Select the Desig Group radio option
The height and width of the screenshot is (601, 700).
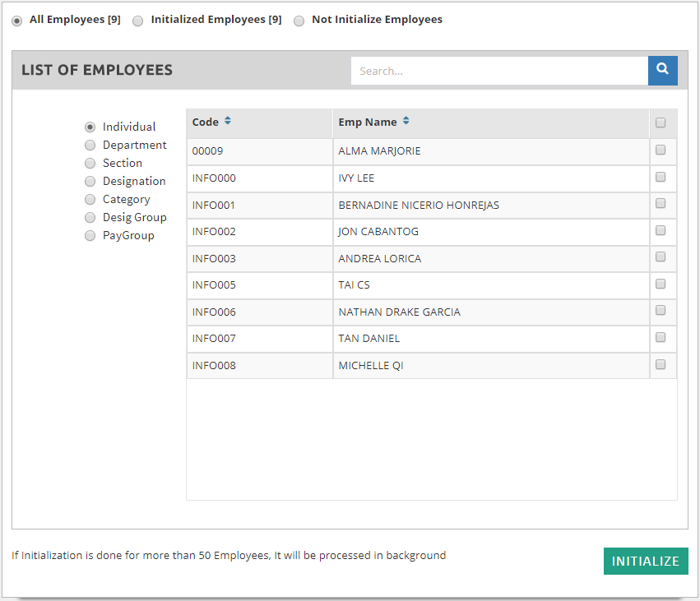click(90, 218)
